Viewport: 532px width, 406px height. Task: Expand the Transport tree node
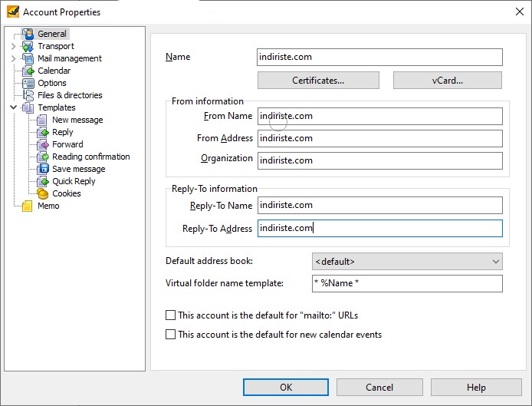coord(13,46)
